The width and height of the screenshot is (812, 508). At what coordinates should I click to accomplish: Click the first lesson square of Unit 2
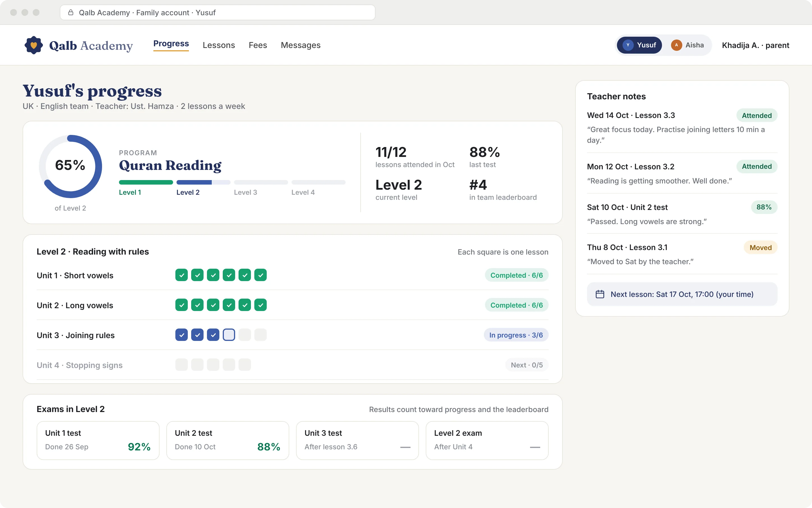[182, 305]
